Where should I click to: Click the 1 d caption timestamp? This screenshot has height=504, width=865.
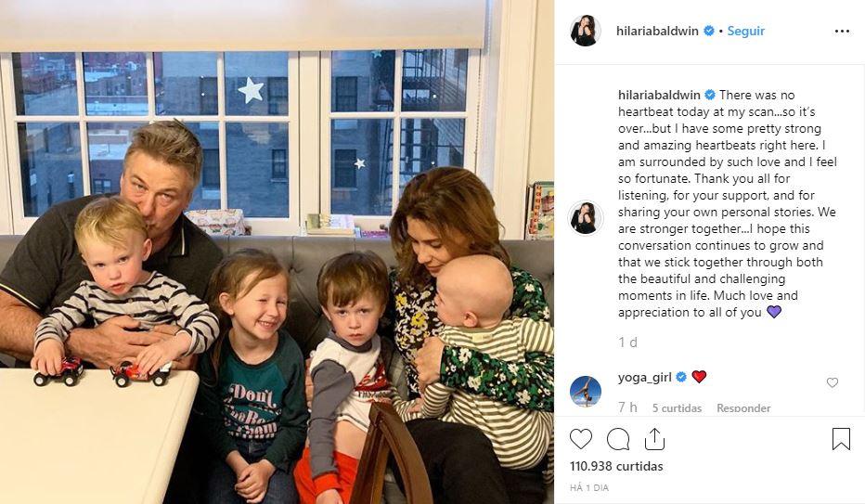point(627,342)
